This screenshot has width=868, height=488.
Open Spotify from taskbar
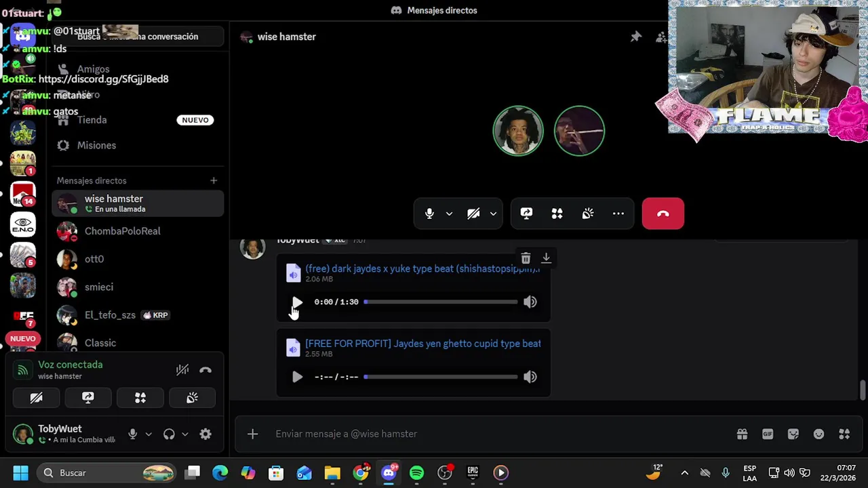[x=416, y=472]
